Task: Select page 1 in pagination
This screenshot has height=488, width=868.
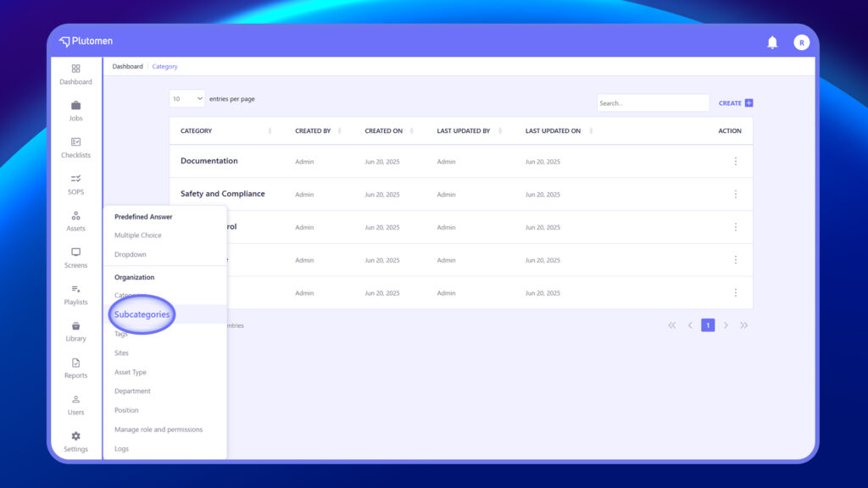Action: pyautogui.click(x=708, y=325)
